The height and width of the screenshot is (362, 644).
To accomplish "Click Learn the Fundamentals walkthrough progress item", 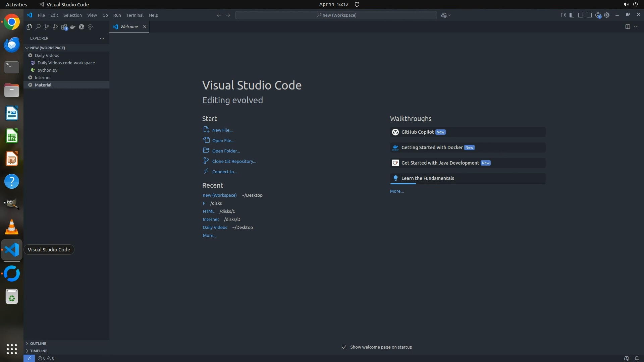I will (x=427, y=178).
